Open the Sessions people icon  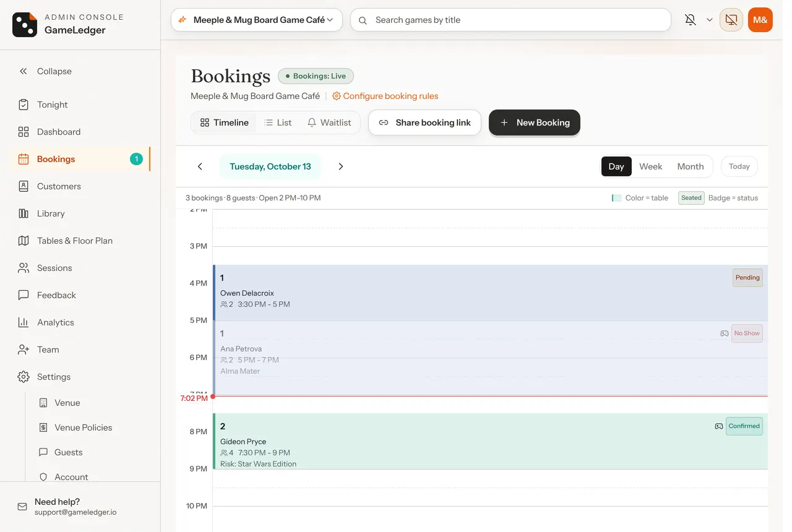coord(24,268)
